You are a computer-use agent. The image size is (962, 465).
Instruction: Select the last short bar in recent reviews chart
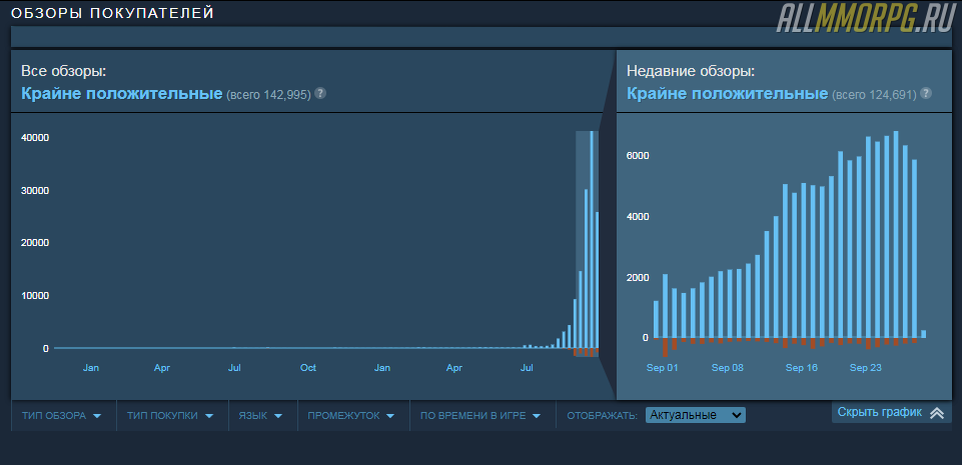(x=923, y=334)
